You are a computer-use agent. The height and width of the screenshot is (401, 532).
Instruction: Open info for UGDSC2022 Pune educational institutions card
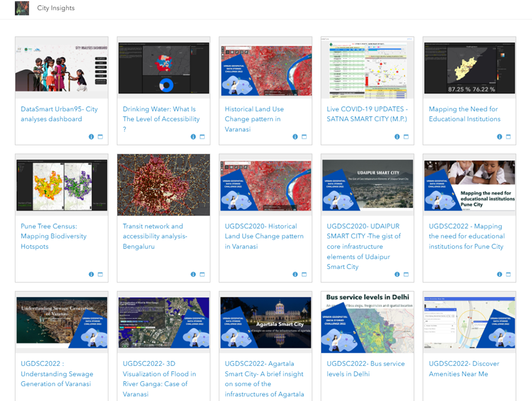pyautogui.click(x=499, y=274)
